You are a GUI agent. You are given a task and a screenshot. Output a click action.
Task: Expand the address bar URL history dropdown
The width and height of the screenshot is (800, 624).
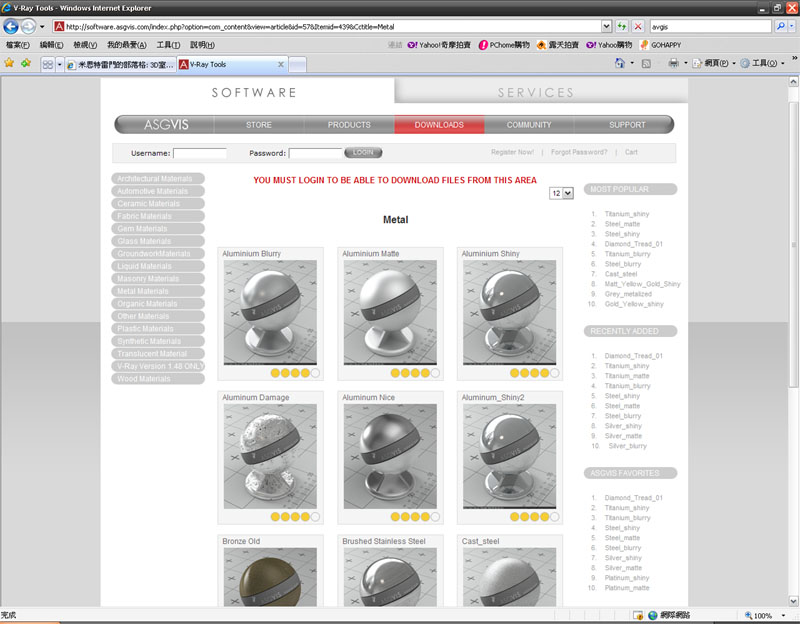tap(606, 26)
